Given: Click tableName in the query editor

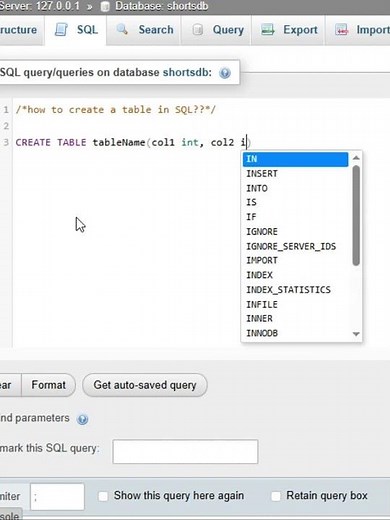Looking at the screenshot, I should (119, 143).
